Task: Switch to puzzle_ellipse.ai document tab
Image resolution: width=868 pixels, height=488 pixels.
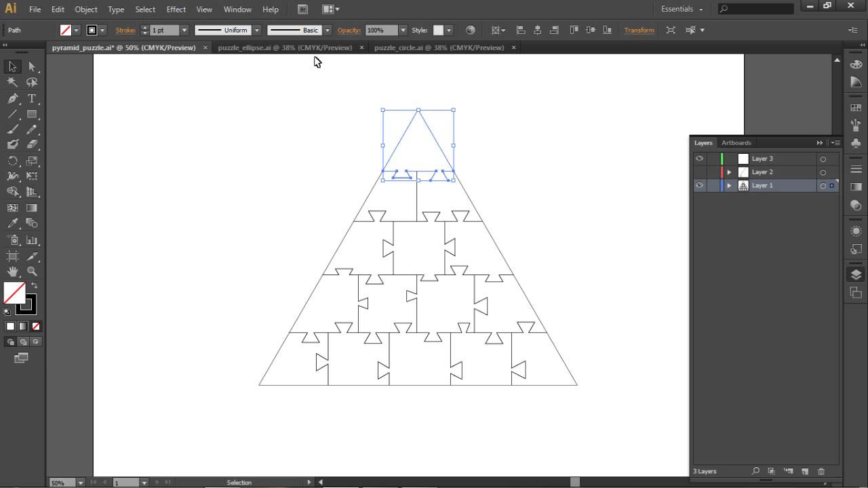Action: (285, 47)
